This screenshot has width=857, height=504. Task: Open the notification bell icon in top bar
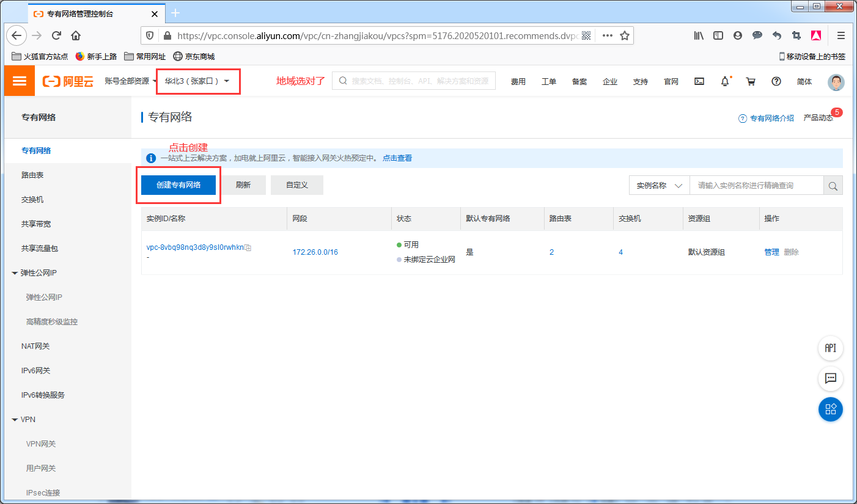pyautogui.click(x=724, y=81)
